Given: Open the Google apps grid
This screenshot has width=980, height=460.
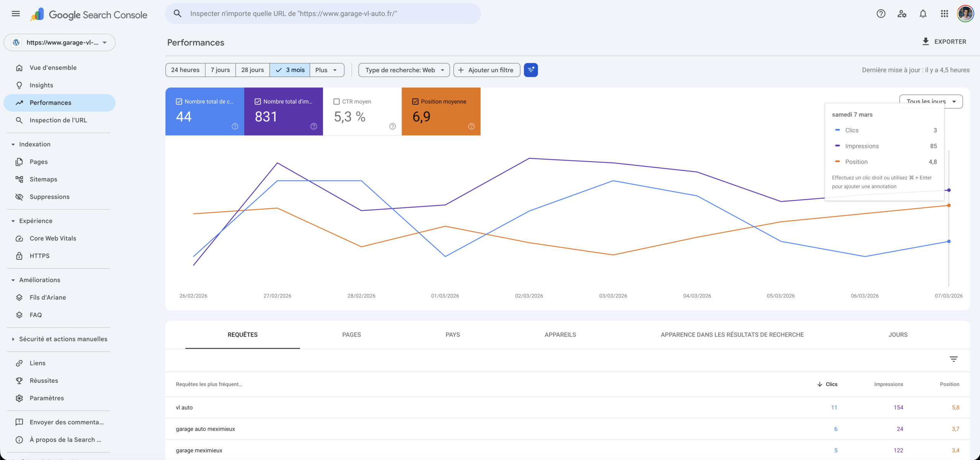Looking at the screenshot, I should pyautogui.click(x=944, y=14).
